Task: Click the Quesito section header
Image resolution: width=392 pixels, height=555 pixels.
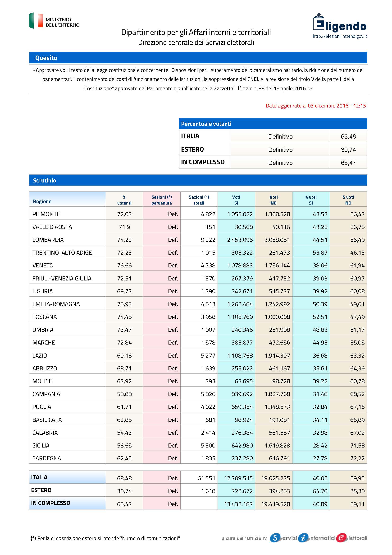Action: click(x=198, y=57)
